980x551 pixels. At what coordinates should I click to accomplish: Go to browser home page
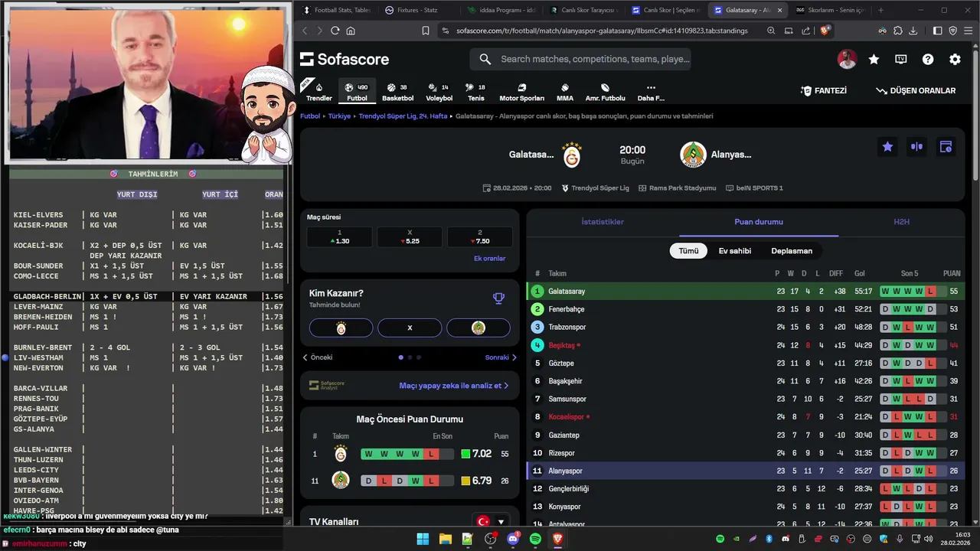(351, 31)
